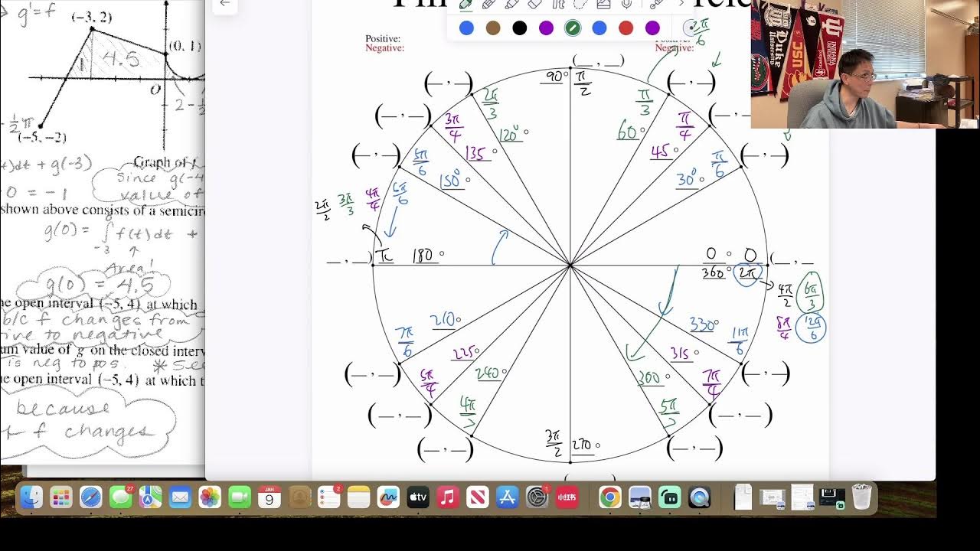
Task: Open Notes from the Dock
Action: (359, 497)
